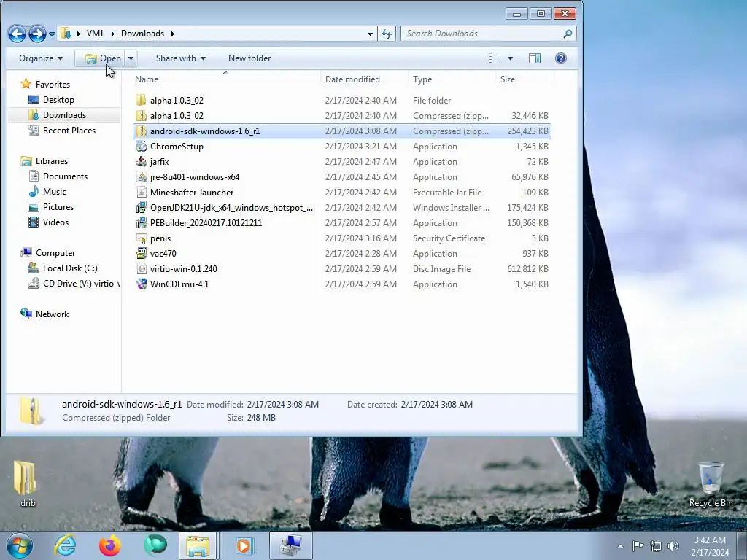Select the vac470 application icon

coord(141,253)
